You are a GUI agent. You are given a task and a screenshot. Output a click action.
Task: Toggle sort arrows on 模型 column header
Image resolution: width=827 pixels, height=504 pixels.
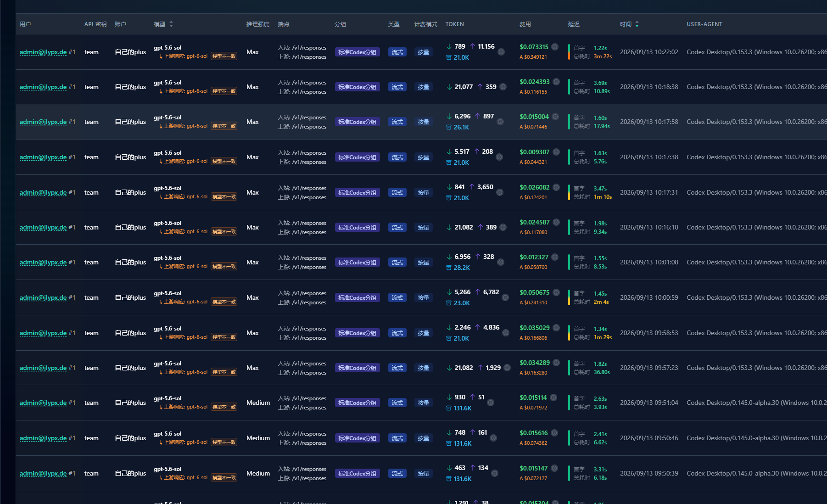[171, 24]
